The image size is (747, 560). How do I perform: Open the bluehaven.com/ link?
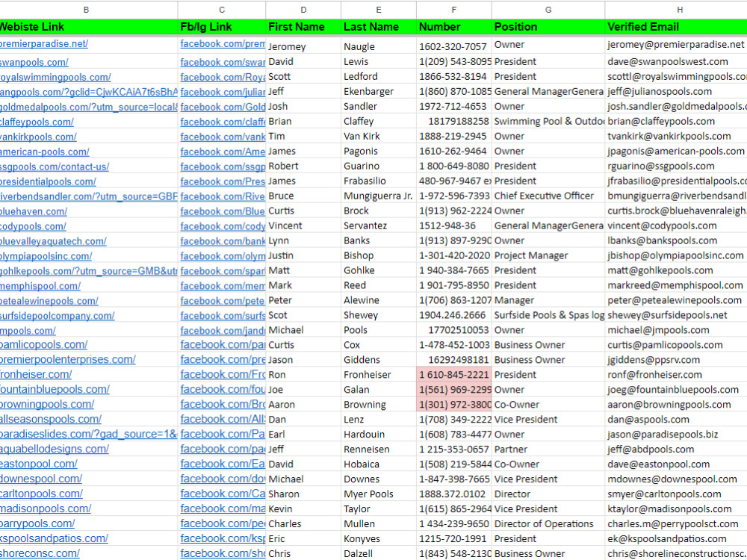(x=34, y=211)
